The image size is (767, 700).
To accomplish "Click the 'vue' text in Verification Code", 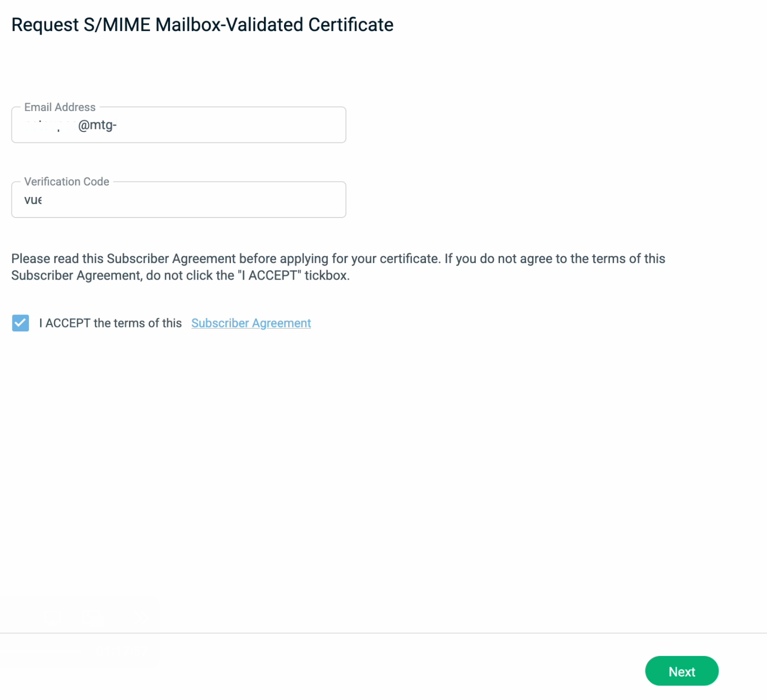I will point(33,200).
